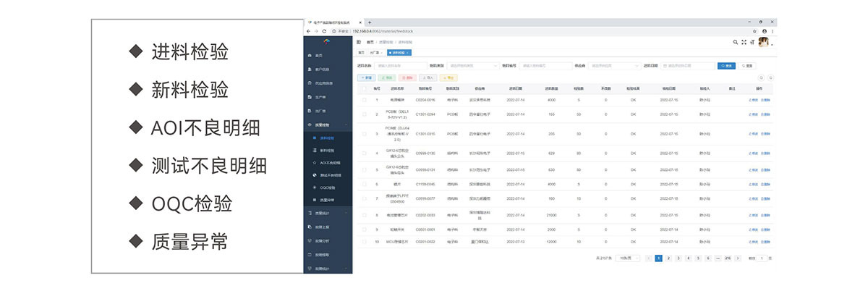Open 客户信息 in the sidebar
Screen dimensions: 868x299
(x=327, y=70)
